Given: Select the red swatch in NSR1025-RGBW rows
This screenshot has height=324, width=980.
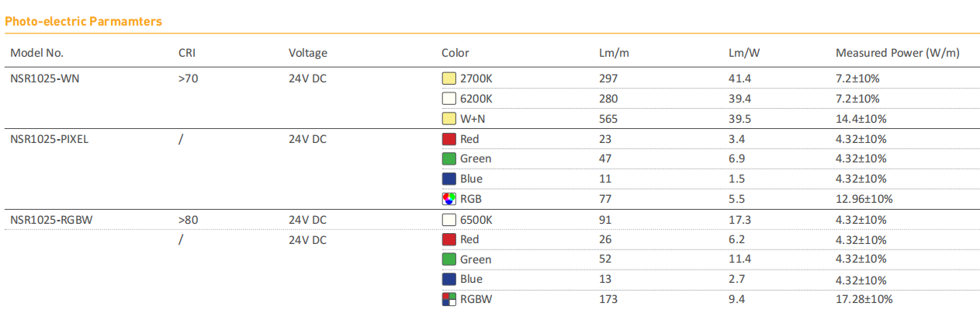Looking at the screenshot, I should (x=448, y=240).
